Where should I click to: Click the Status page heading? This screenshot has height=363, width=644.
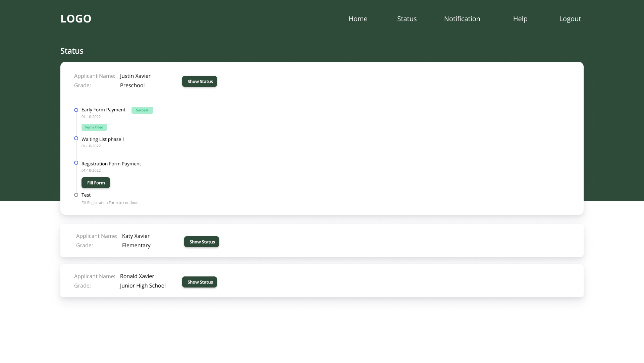(72, 51)
